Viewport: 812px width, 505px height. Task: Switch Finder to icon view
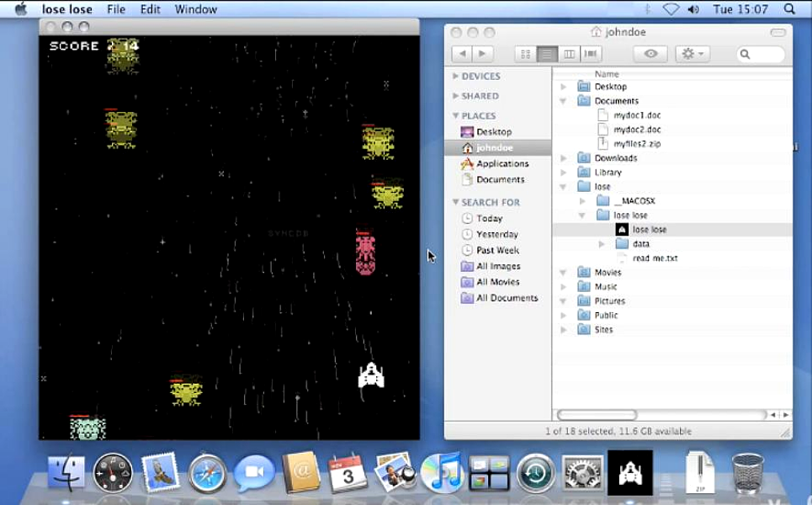click(526, 54)
